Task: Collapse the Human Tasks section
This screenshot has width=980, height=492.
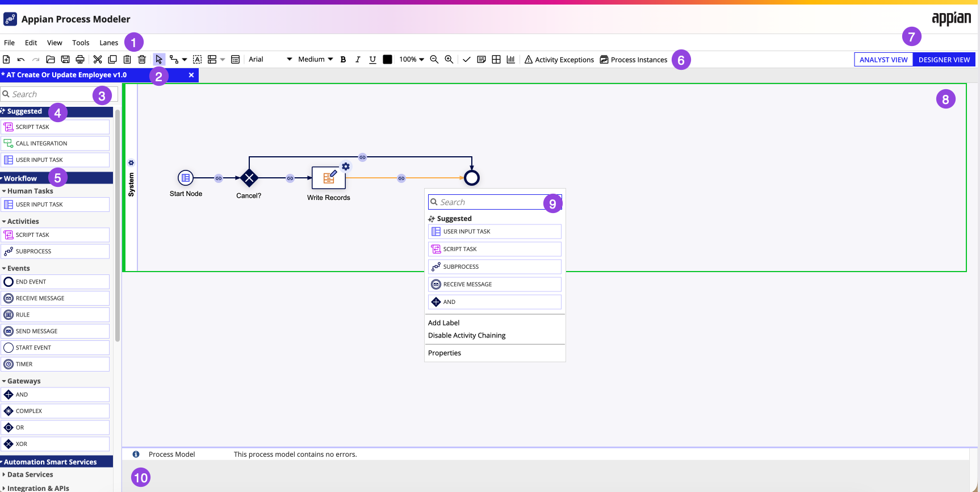Action: coord(28,191)
